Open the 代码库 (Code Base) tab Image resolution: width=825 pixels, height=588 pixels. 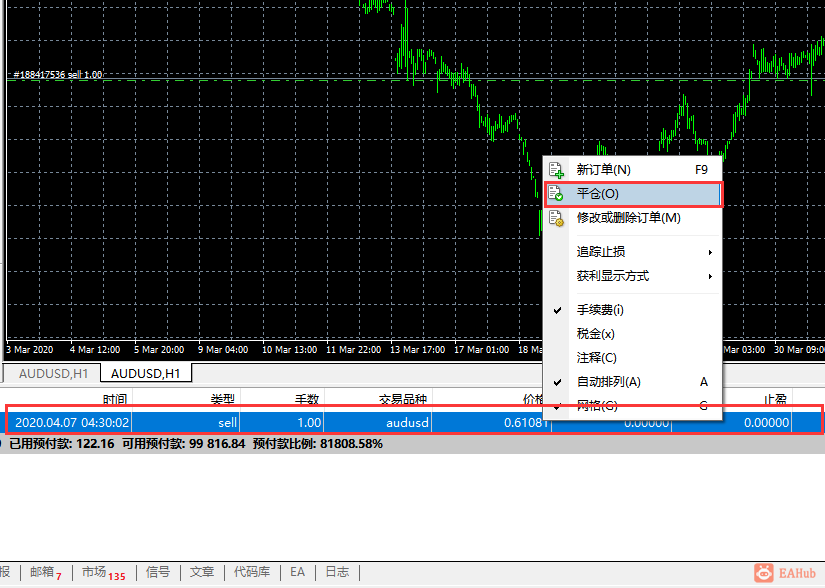point(251,572)
